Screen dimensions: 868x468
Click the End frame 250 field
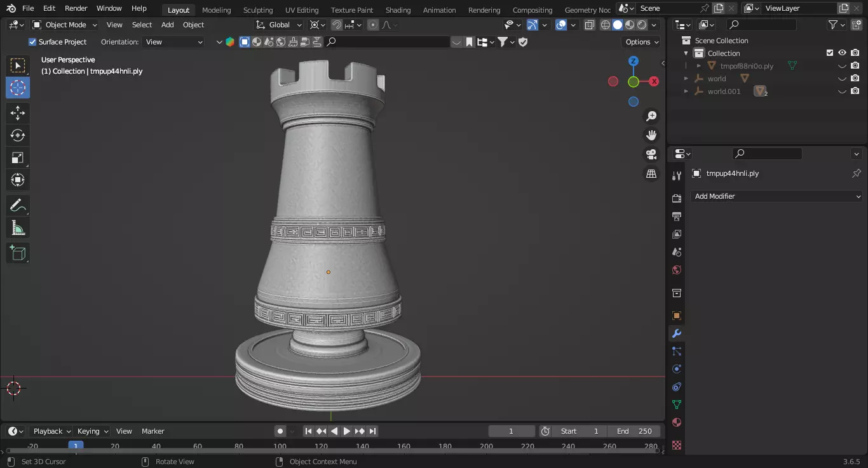coord(634,431)
